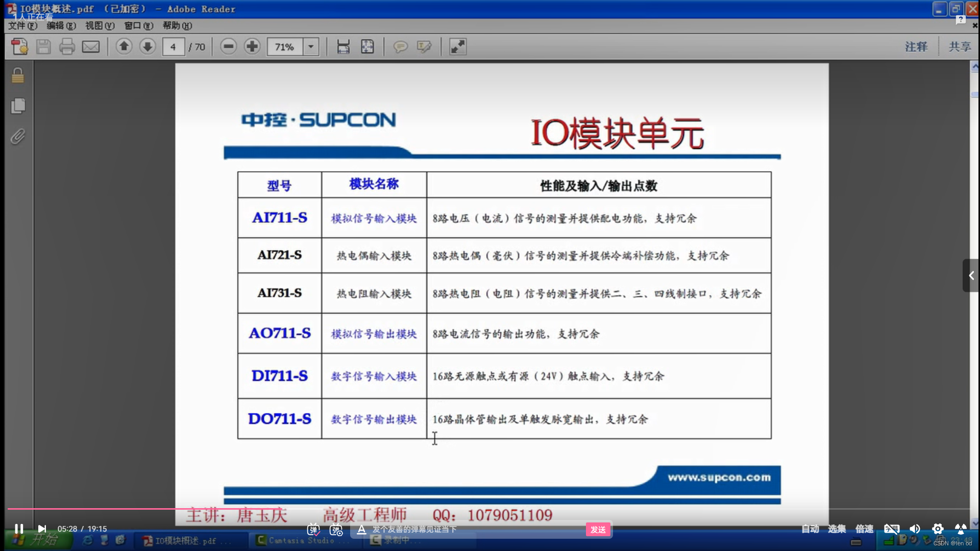The width and height of the screenshot is (980, 551).
Task: Click the zoom out minus button
Action: pos(228,47)
